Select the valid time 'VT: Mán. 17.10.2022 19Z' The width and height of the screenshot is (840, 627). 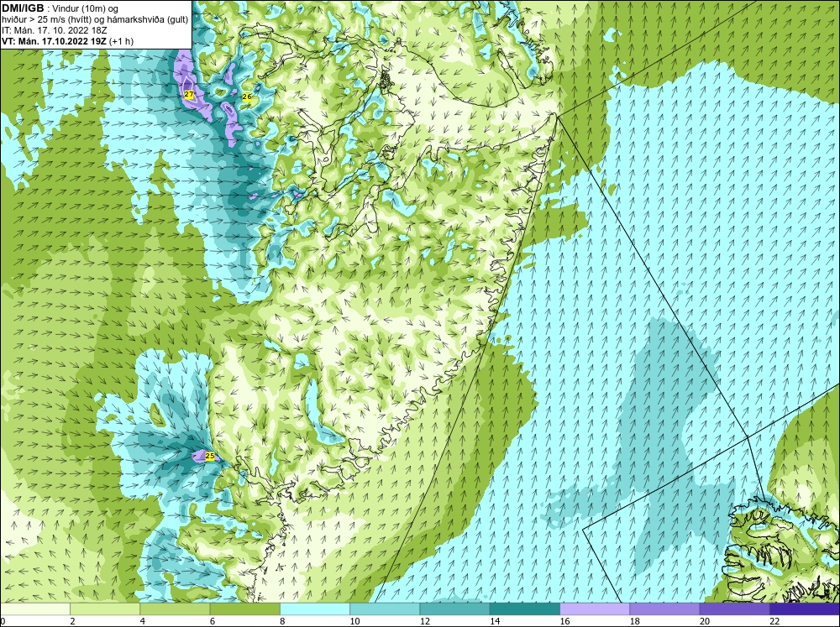(x=55, y=41)
